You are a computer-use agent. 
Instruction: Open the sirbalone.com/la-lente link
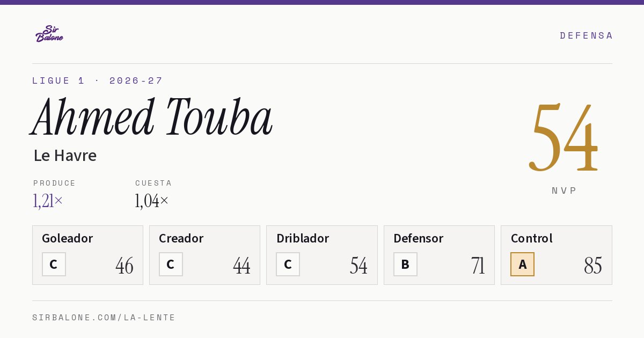[x=104, y=318]
